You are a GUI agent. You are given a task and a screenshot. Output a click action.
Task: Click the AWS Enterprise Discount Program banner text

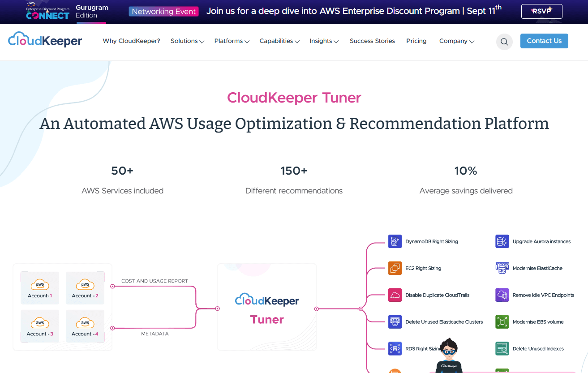pos(354,11)
